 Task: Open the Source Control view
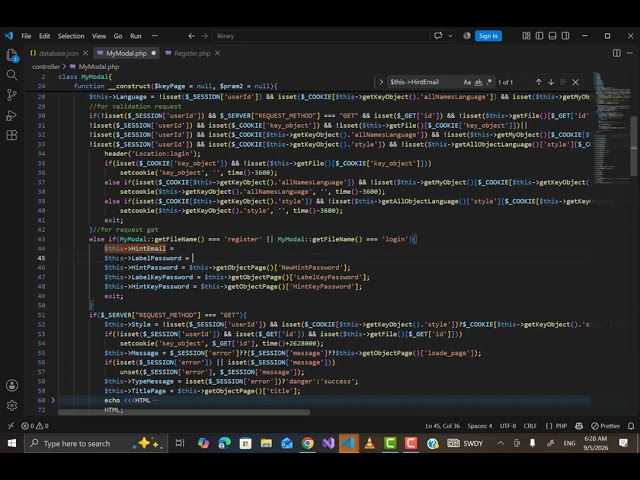[12, 95]
